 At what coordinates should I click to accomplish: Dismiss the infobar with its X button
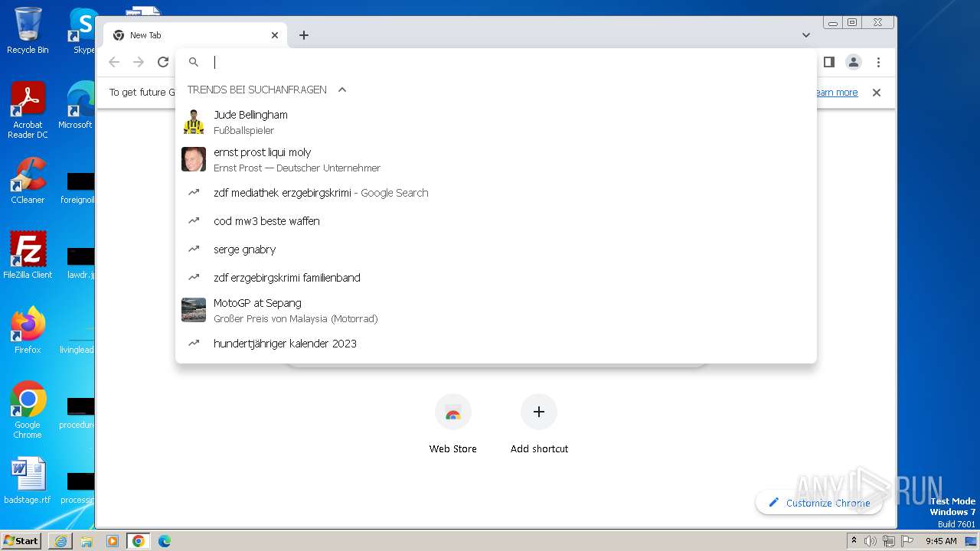click(877, 93)
